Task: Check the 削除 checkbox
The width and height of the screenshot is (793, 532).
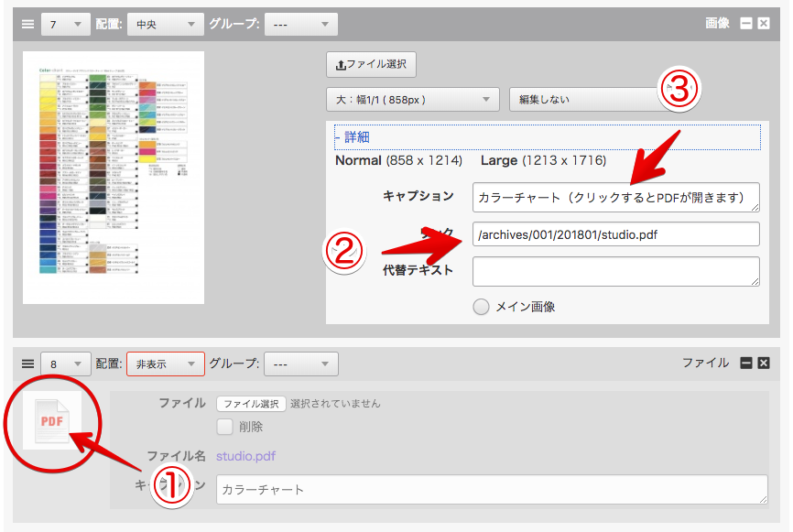Action: (x=225, y=426)
